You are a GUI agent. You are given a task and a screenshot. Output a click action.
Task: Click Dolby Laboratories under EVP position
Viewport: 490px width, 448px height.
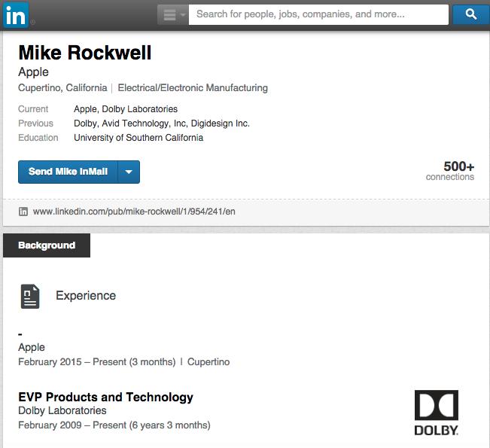pyautogui.click(x=62, y=411)
